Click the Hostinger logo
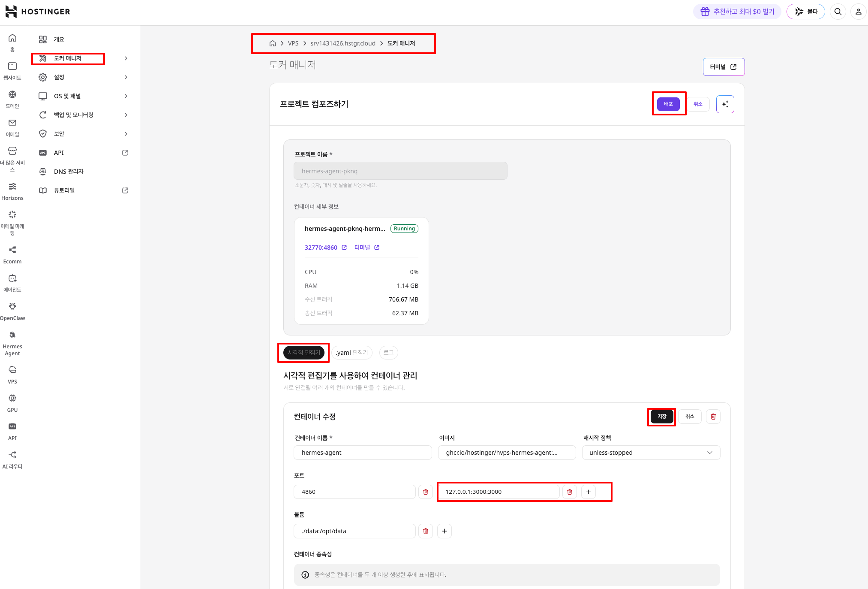Viewport: 868px width, 589px height. (38, 12)
